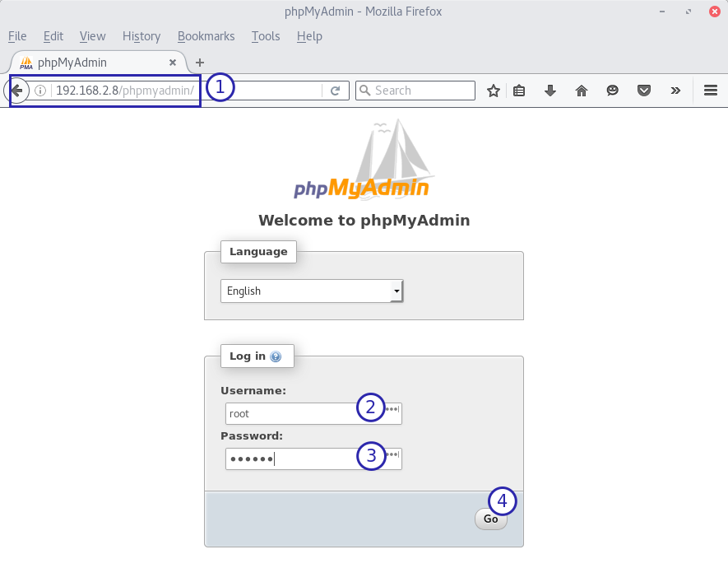Click the magnifier icon in search box

[x=365, y=91]
